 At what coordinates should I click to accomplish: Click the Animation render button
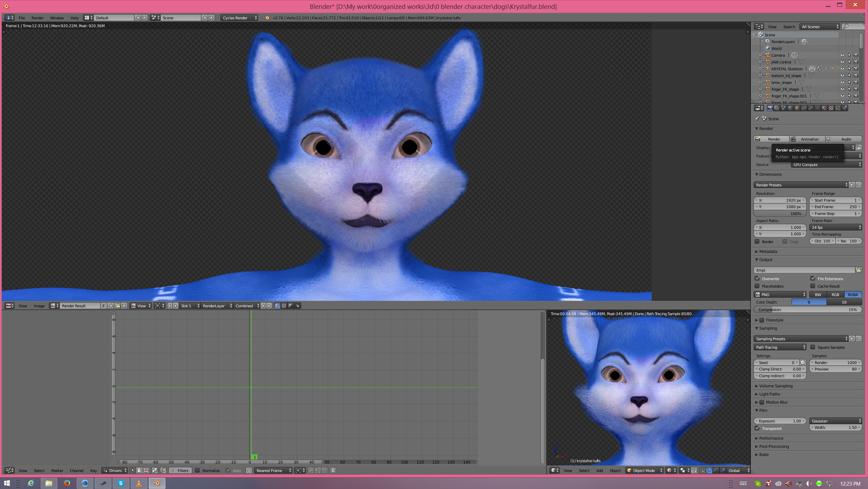pyautogui.click(x=807, y=139)
